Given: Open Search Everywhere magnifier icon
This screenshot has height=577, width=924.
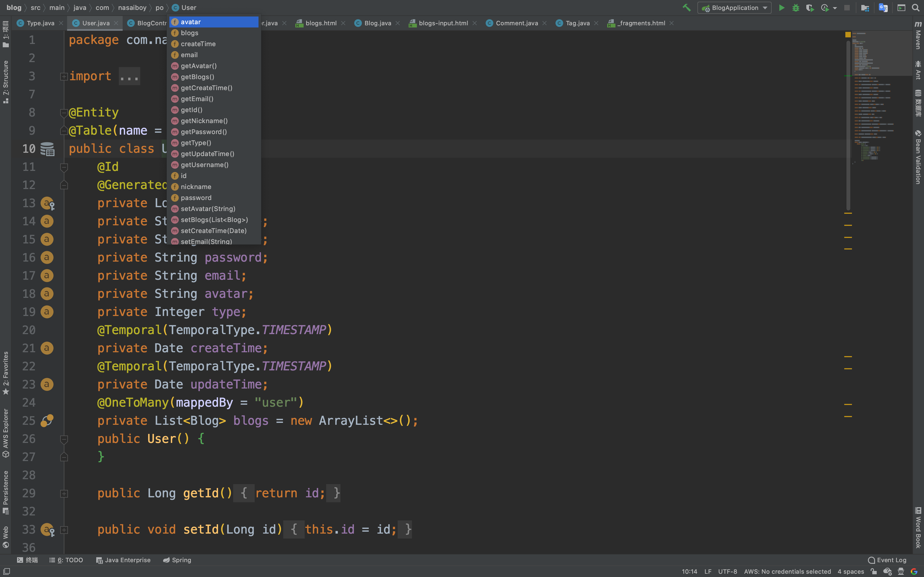Looking at the screenshot, I should (x=915, y=8).
